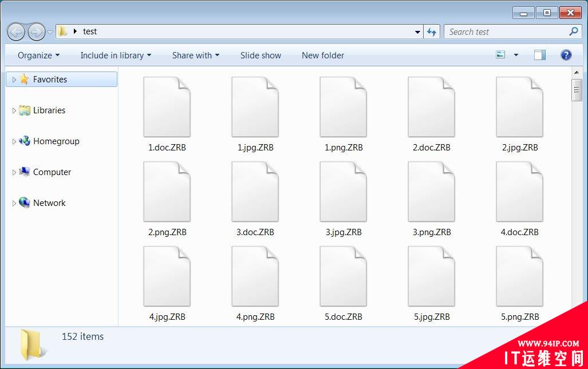Select the 1.doc.ZRB file icon
The image size is (588, 369).
(x=167, y=107)
